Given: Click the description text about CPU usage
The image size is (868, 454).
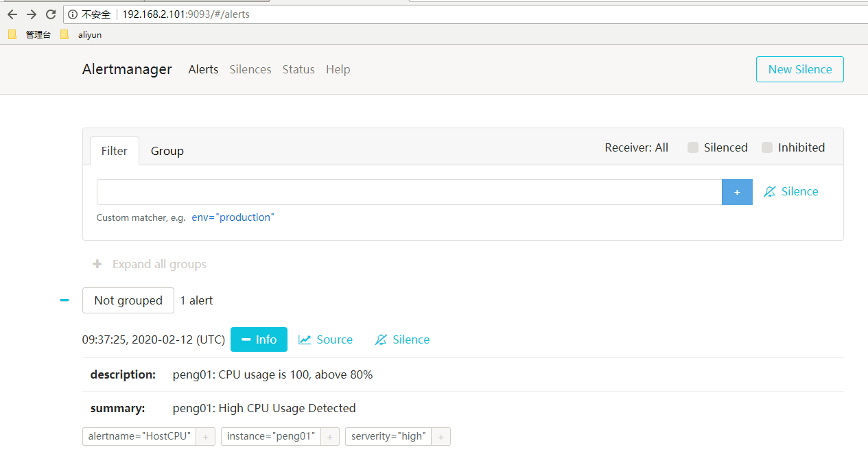Looking at the screenshot, I should coord(272,374).
